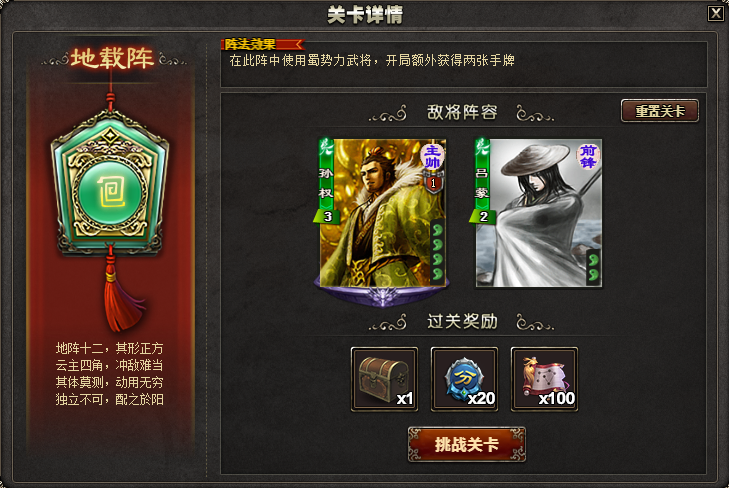Screen dimensions: 729x488
Task: Click the green level 2 tag on 吕蒙
Action: pos(483,216)
